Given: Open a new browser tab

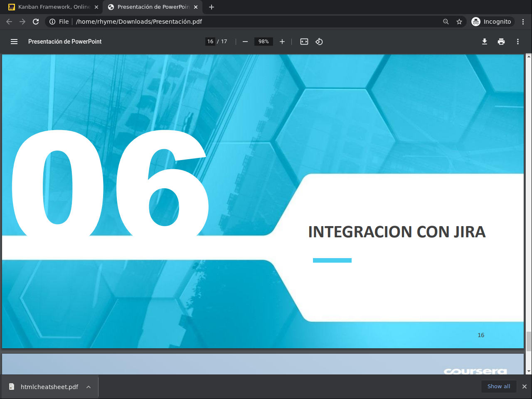Looking at the screenshot, I should 212,7.
